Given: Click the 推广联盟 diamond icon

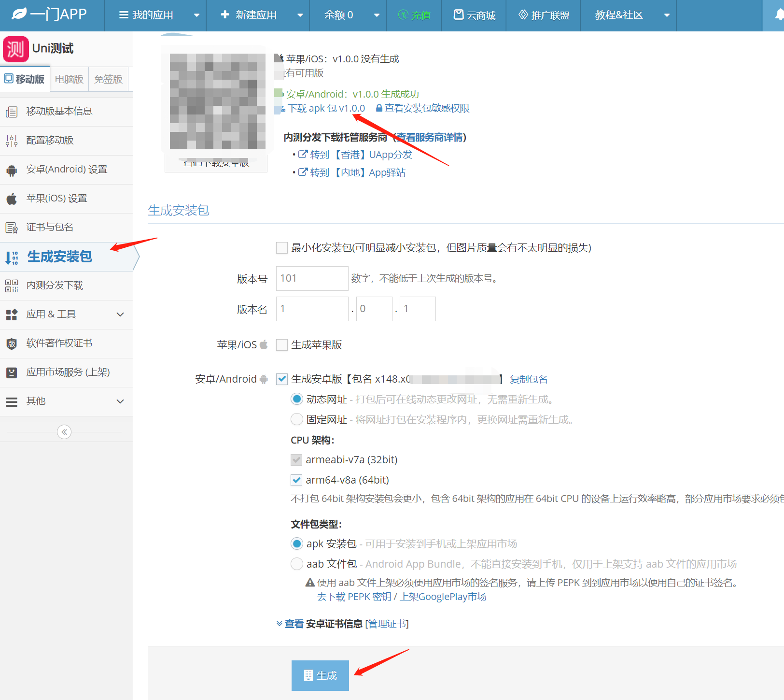Looking at the screenshot, I should 523,14.
